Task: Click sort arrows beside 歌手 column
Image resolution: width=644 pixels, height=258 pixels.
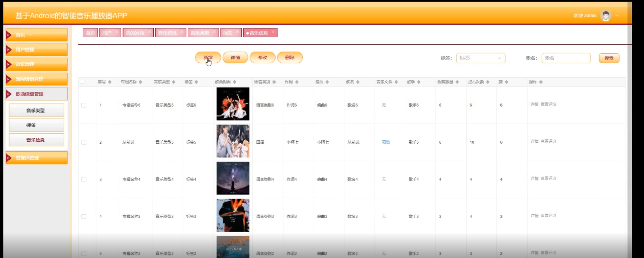Action: coord(419,82)
